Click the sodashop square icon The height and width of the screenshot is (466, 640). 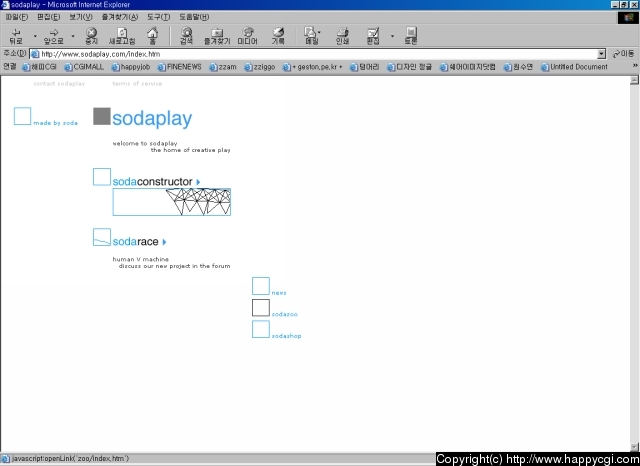pos(260,329)
